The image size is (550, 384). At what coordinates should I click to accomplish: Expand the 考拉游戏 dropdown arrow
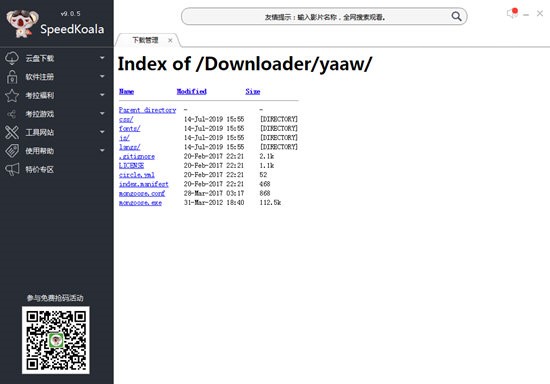(102, 113)
